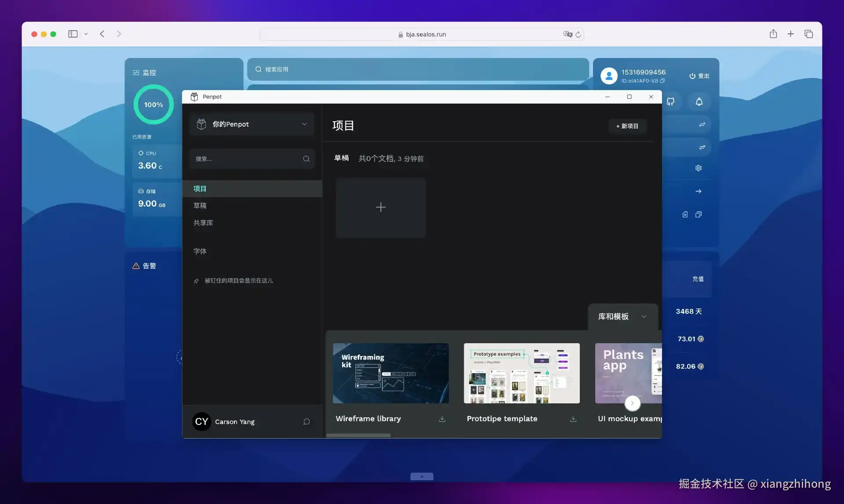Click the 登出 logout button
This screenshot has height=504, width=844.
tap(699, 76)
